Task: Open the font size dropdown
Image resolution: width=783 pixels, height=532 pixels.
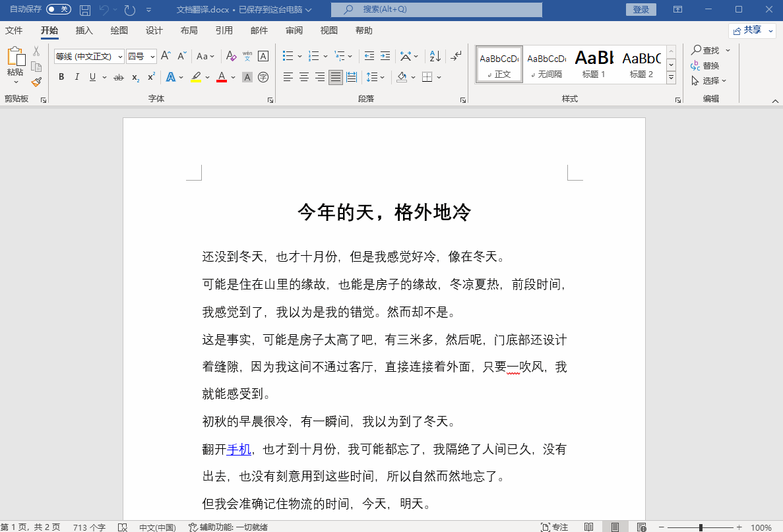Action: point(152,57)
